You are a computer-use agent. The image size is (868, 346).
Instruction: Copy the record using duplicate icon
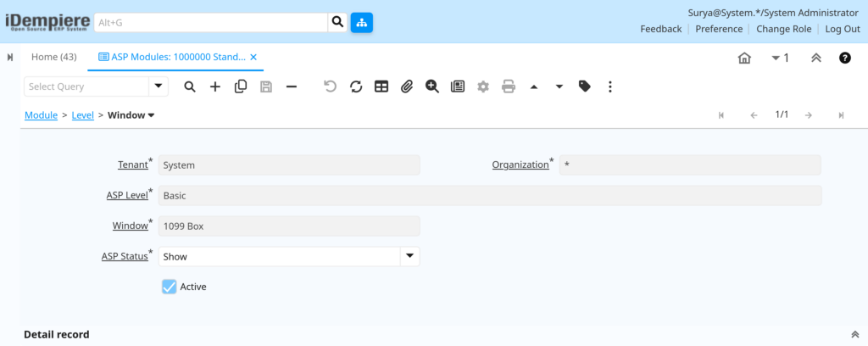[241, 86]
